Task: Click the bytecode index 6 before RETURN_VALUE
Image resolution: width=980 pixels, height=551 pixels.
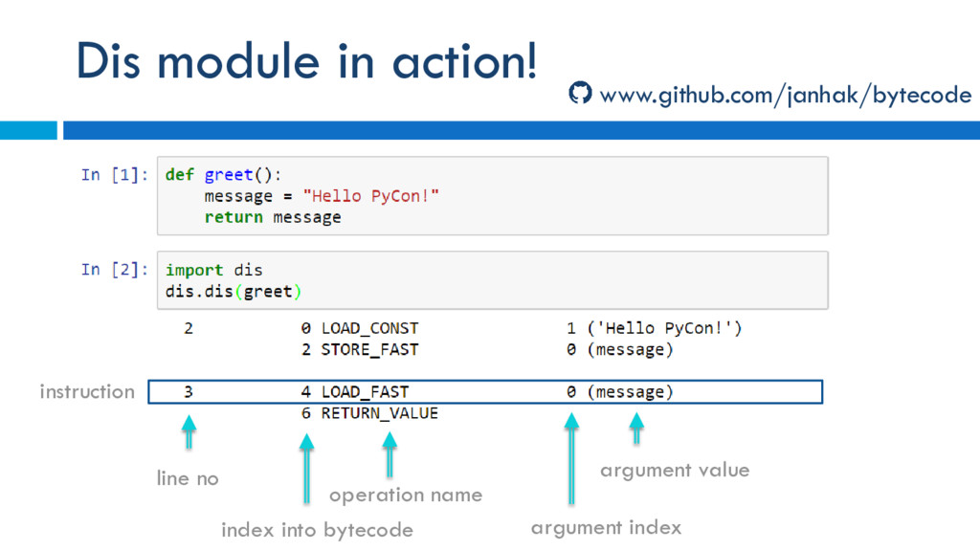Action: [305, 413]
